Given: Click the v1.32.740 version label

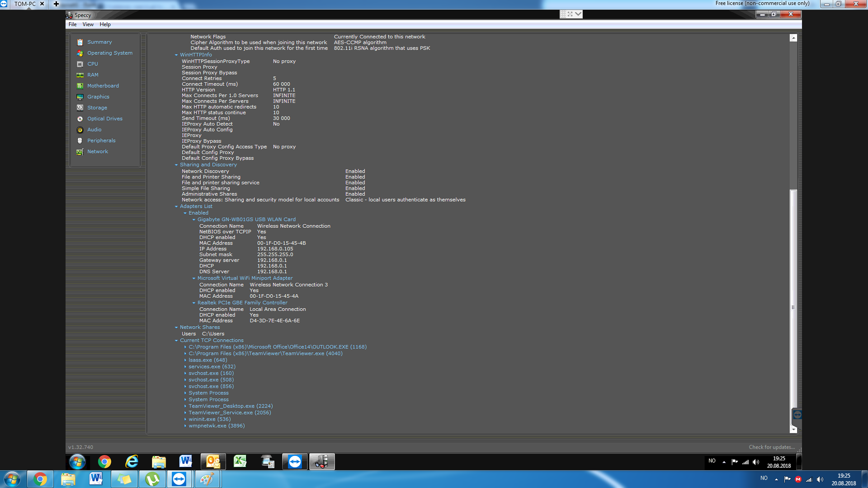Looking at the screenshot, I should tap(80, 447).
